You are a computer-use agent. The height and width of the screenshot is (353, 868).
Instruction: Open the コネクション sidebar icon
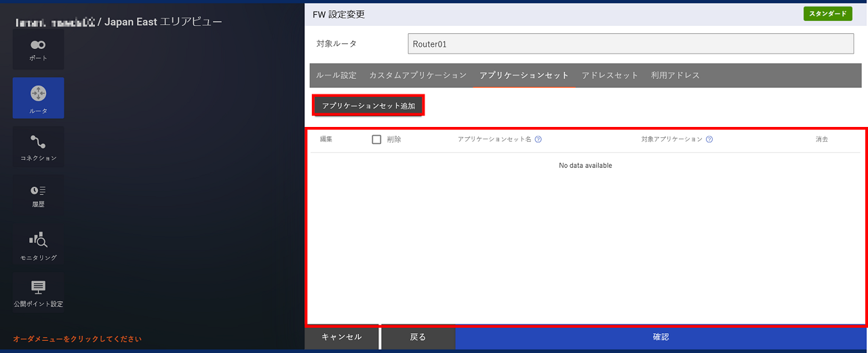(39, 147)
